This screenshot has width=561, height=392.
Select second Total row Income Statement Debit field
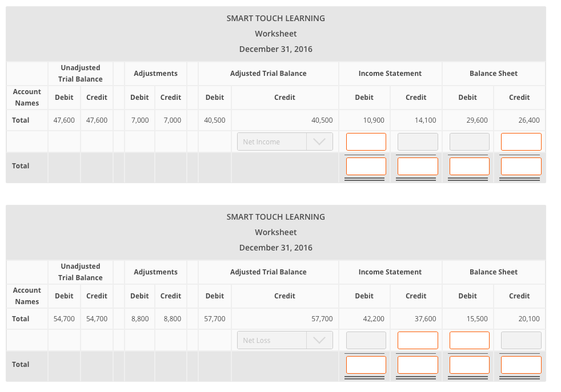click(x=366, y=364)
